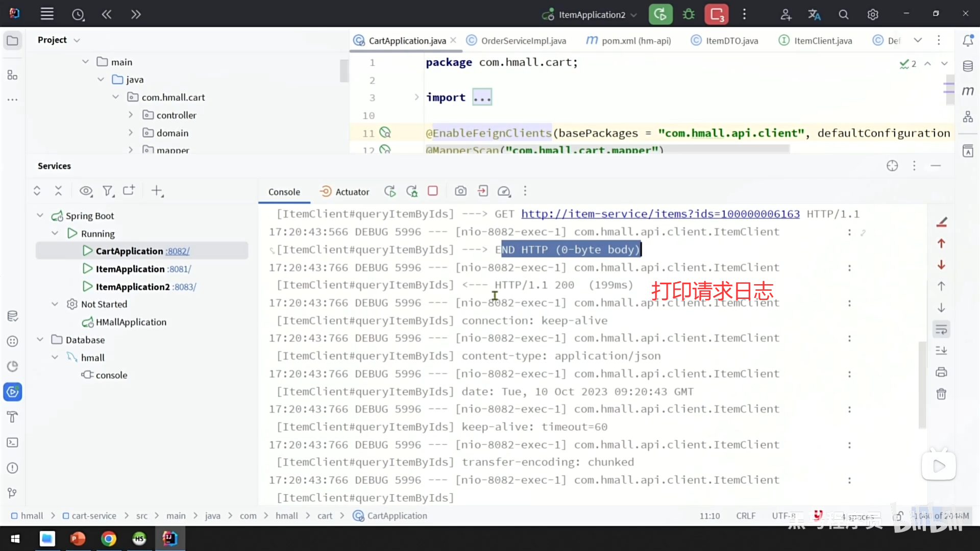
Task: Open the item-service URL link in console
Action: [660, 214]
